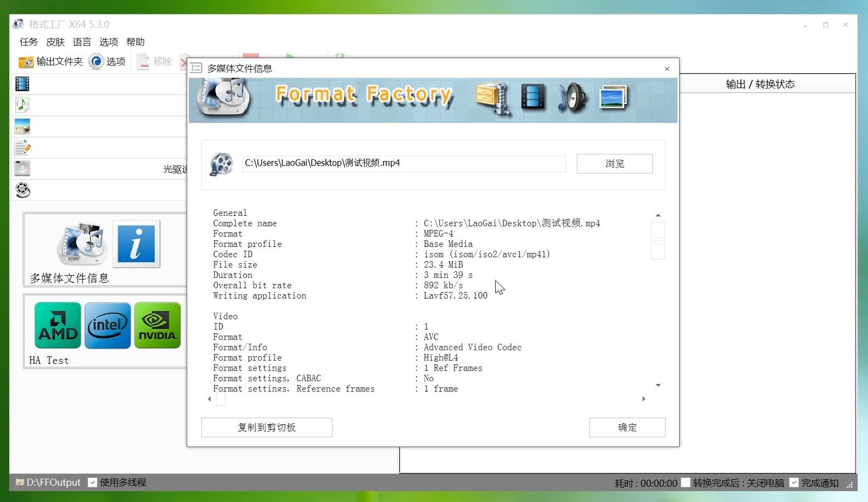
Task: Open the blue info icon for media file information
Action: [x=136, y=244]
